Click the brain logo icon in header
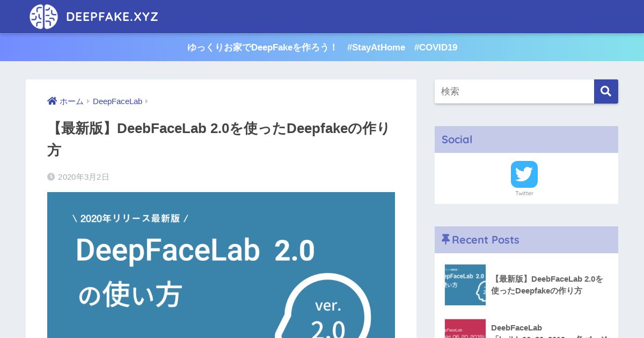Image resolution: width=644 pixels, height=338 pixels. pyautogui.click(x=43, y=17)
